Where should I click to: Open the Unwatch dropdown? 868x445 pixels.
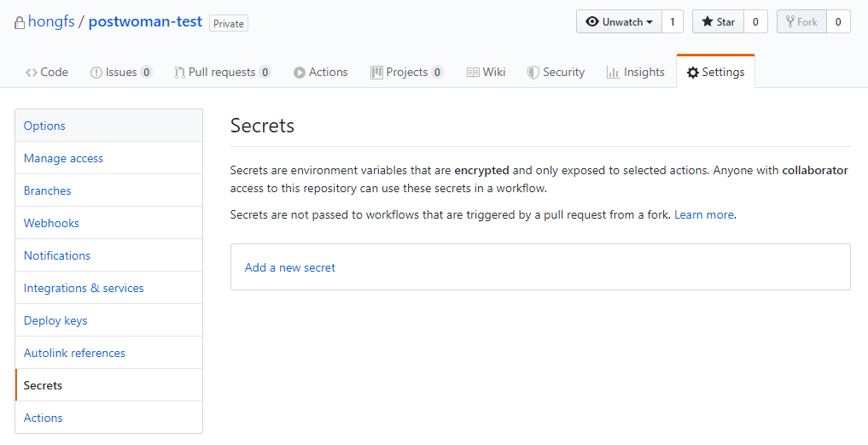tap(619, 21)
